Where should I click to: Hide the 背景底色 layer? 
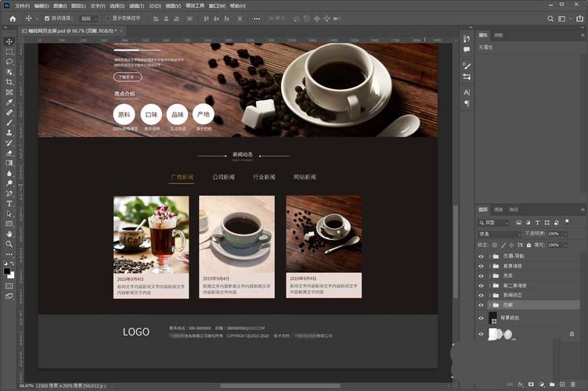tap(482, 318)
